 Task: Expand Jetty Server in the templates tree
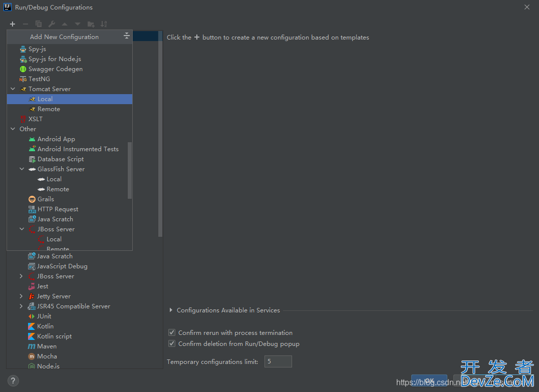[x=21, y=296]
